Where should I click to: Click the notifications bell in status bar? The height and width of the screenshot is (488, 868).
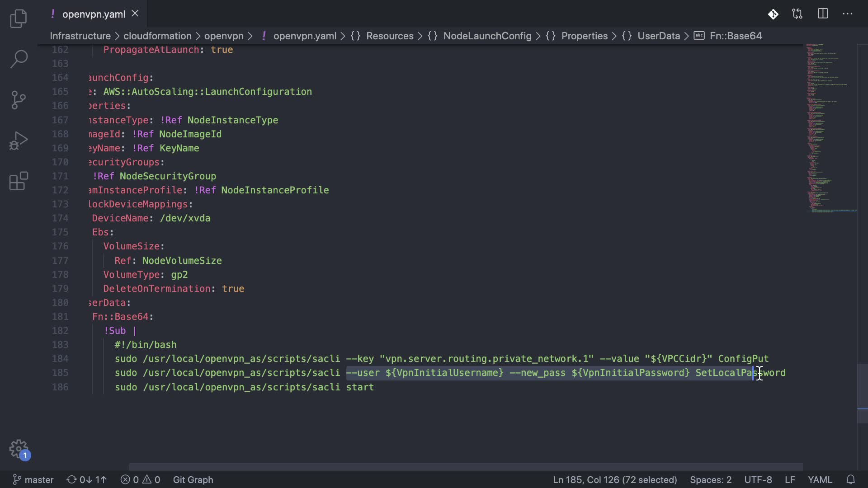click(850, 479)
